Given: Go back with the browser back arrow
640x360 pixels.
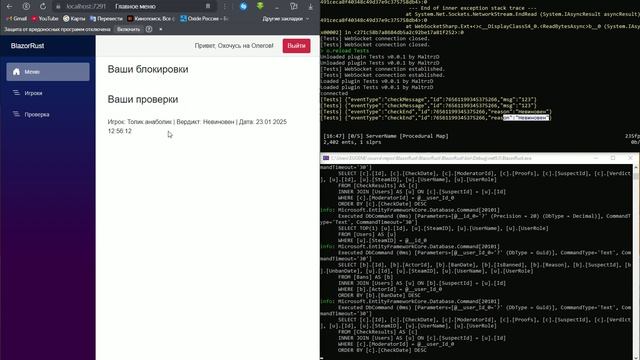Looking at the screenshot, I should [9, 7].
